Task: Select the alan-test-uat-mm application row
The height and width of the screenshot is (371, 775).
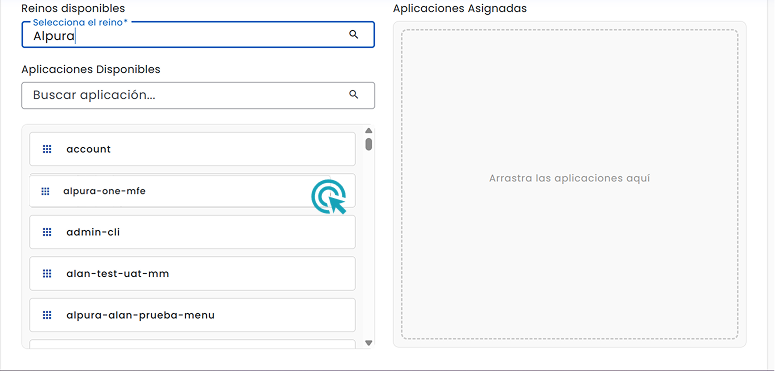Action: 192,274
